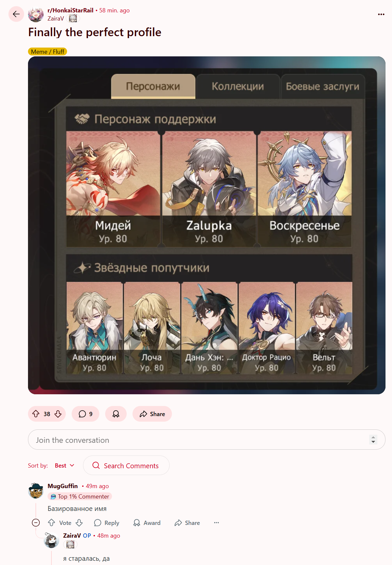The image size is (392, 565).
Task: Open the post's three-dot options menu
Action: [381, 14]
